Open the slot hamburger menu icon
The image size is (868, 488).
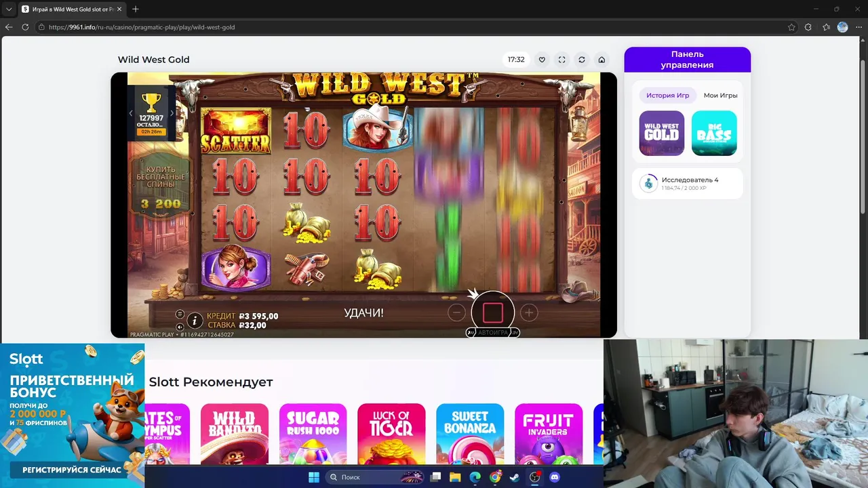coord(180,314)
